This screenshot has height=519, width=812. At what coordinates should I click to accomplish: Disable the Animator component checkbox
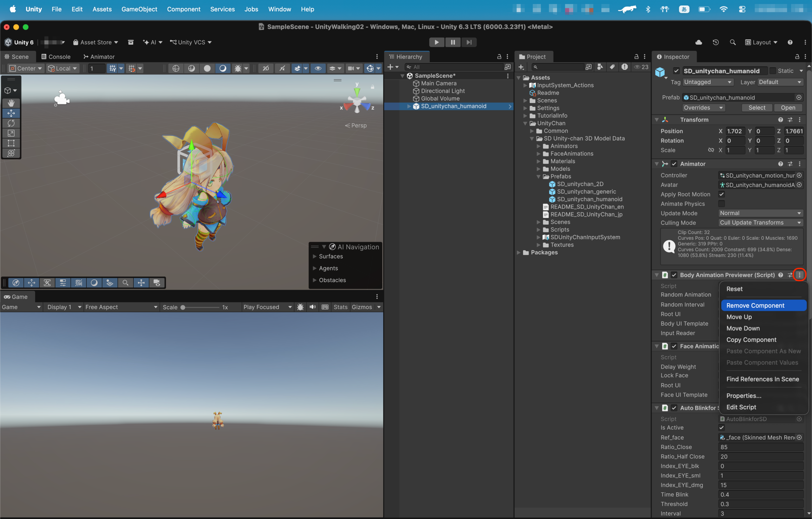pos(674,164)
